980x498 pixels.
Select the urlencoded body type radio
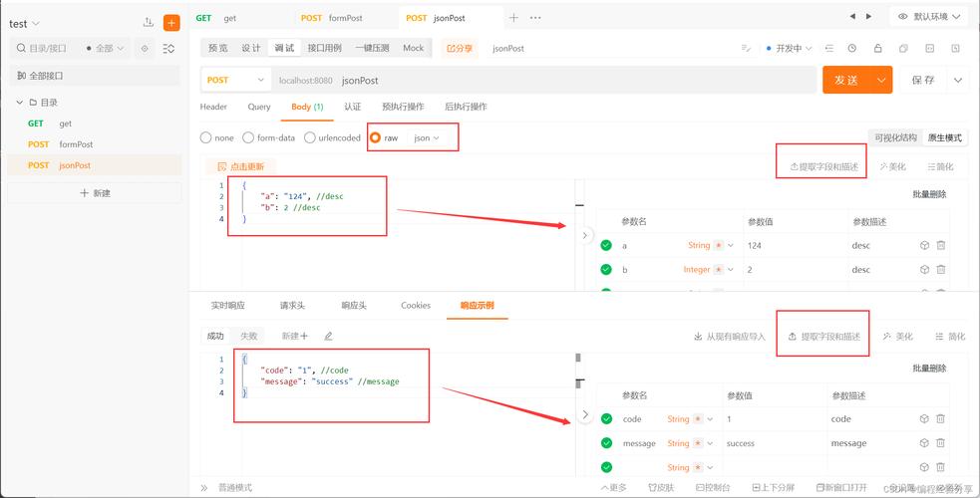tap(309, 137)
